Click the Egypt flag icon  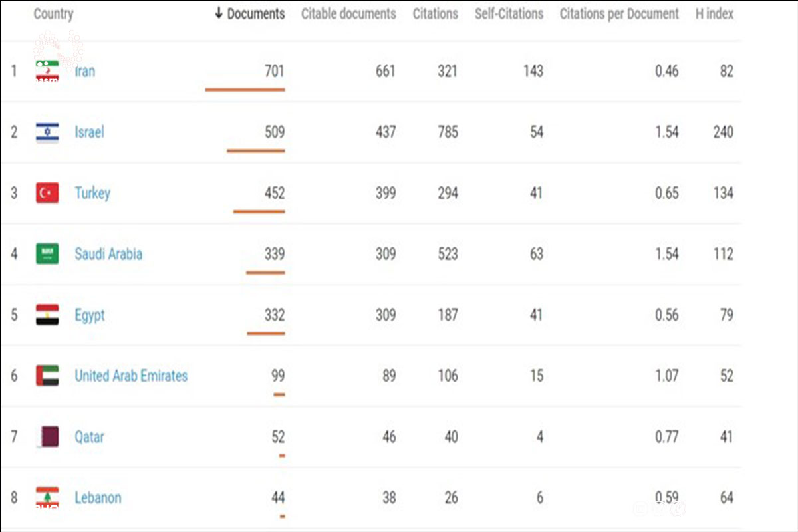click(x=47, y=315)
